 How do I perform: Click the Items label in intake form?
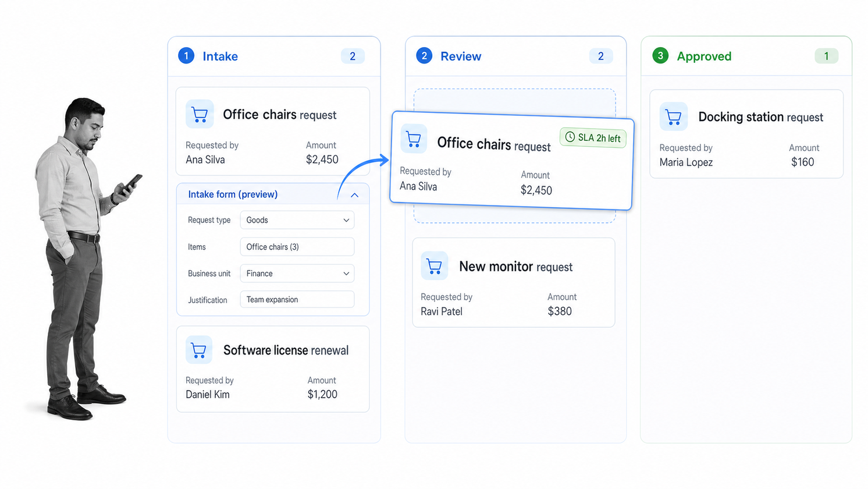click(x=197, y=247)
